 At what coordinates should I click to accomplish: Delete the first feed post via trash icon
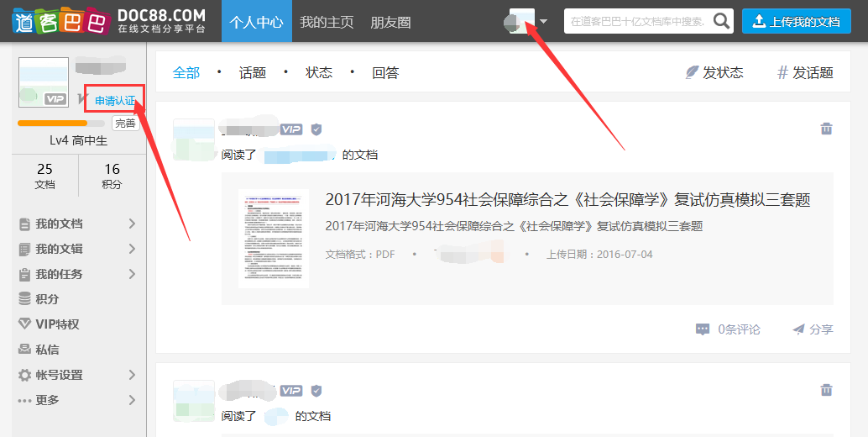(x=827, y=129)
